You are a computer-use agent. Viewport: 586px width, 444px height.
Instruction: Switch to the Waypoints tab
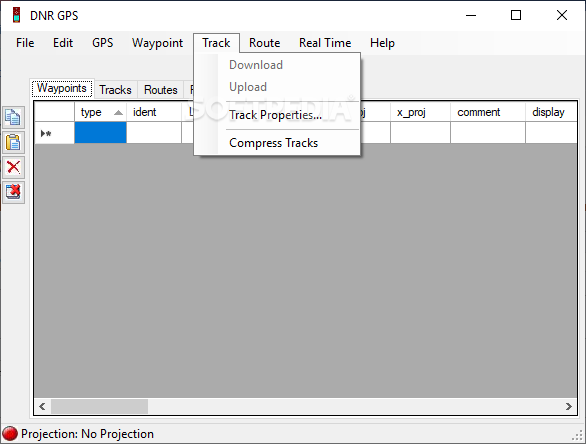click(62, 88)
